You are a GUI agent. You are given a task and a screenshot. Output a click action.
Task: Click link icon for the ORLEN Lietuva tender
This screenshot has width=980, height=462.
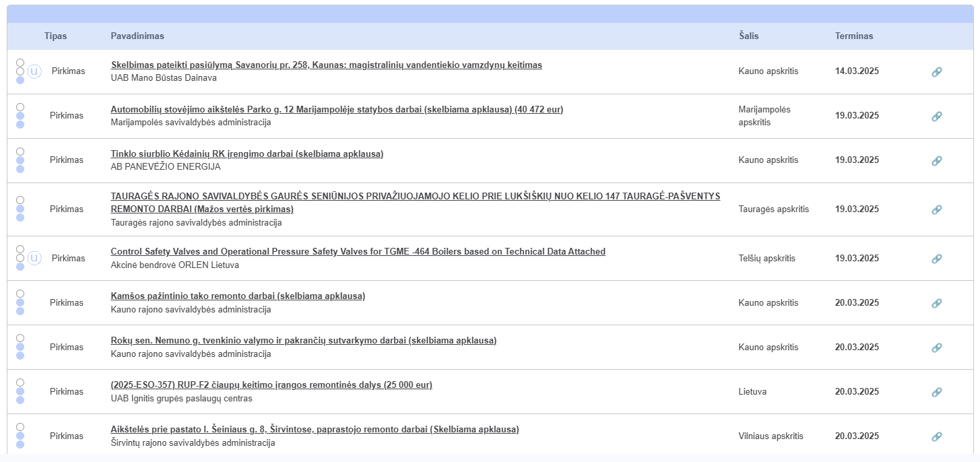click(936, 259)
